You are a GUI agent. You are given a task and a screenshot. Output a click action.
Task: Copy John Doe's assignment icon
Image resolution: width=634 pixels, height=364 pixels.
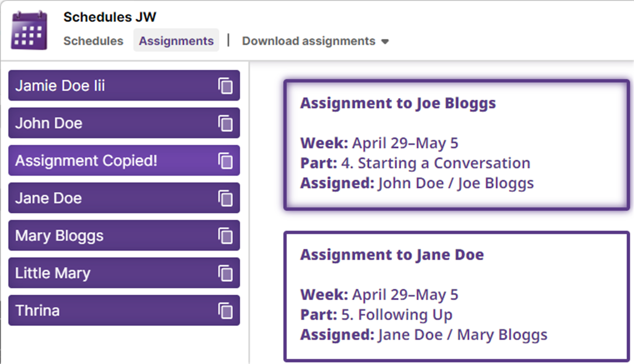point(225,123)
